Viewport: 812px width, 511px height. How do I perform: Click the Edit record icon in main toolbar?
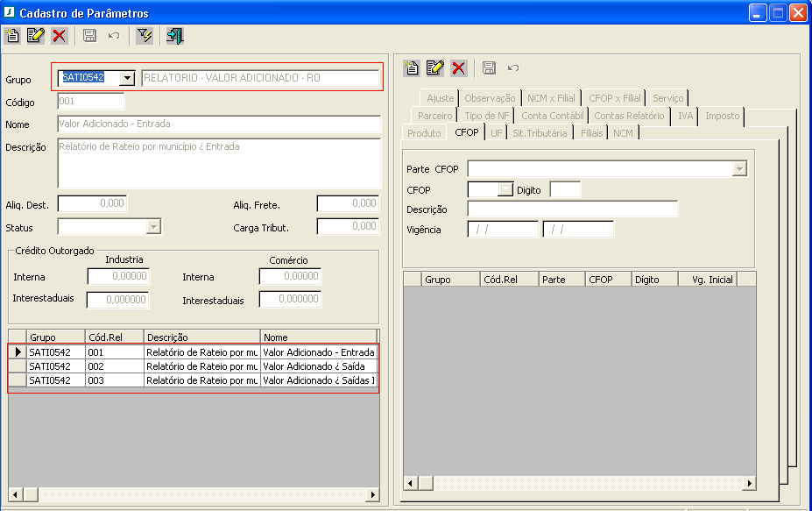(35, 36)
